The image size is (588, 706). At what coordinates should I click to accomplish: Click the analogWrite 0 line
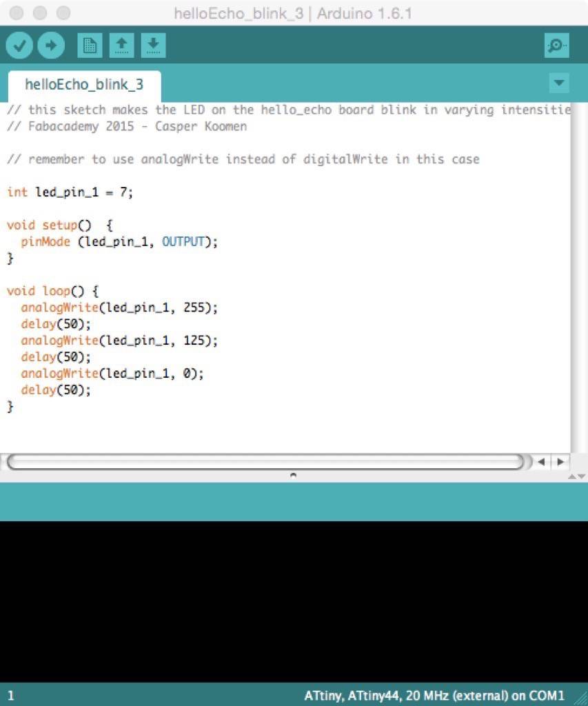[x=112, y=373]
